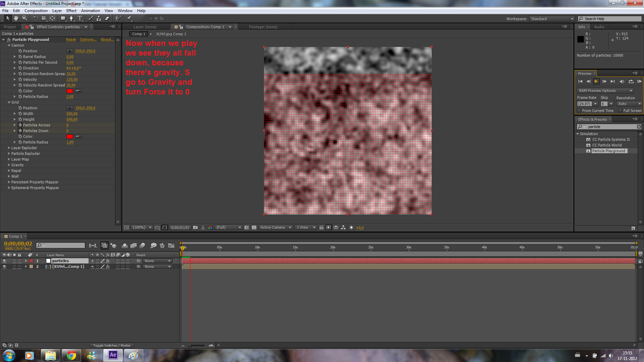This screenshot has height=362, width=644.
Task: Expand the particles layer in timeline
Action: coord(26,261)
